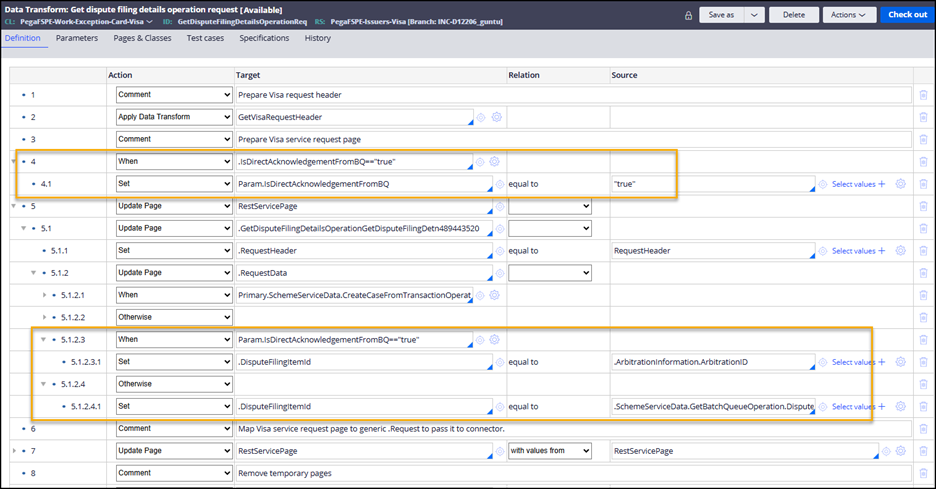Image resolution: width=936 pixels, height=489 pixels.
Task: Click trash icon on row 5.1.2.4.1
Action: coord(923,407)
